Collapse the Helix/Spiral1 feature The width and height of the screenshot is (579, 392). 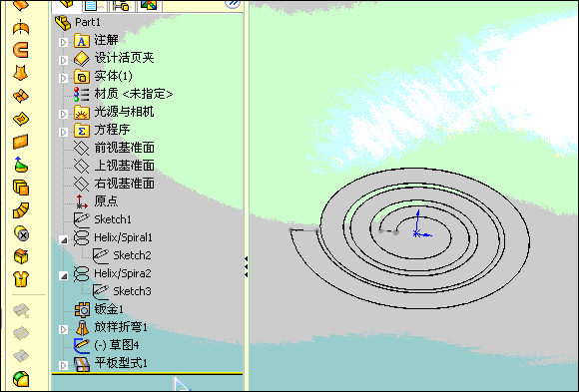(x=64, y=240)
